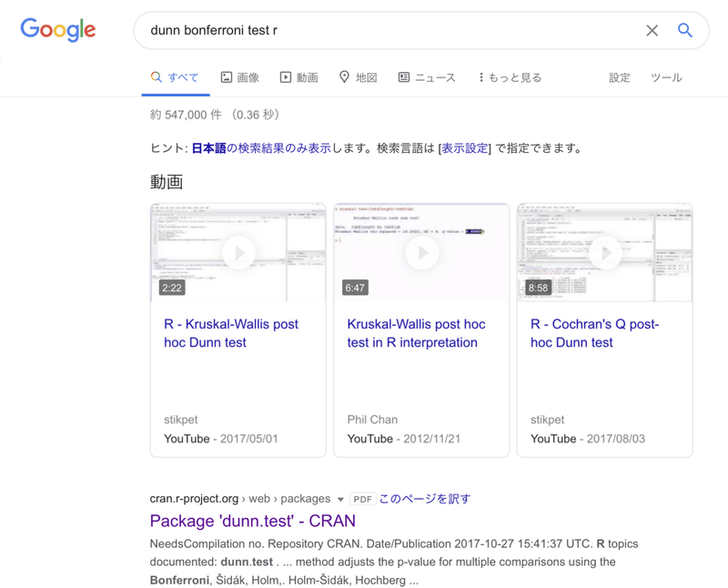Open 地図 (Maps) via the pin icon
Viewport: 728px width, 588px height.
pyautogui.click(x=347, y=77)
